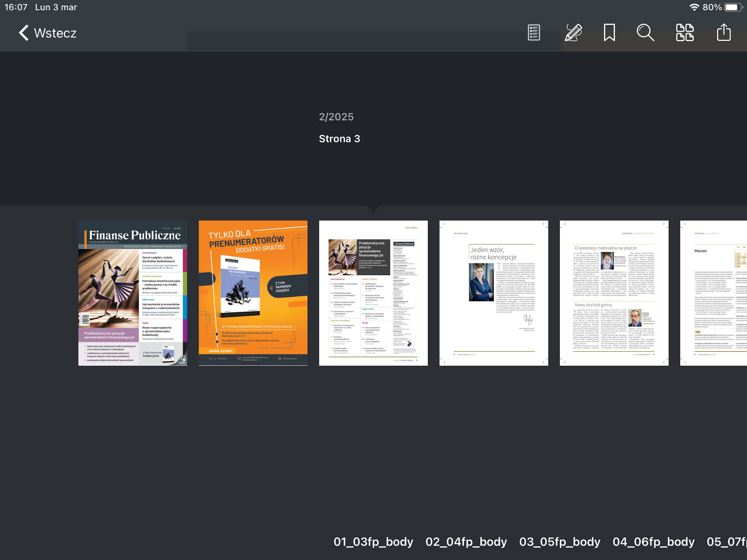This screenshot has width=747, height=560.
Task: Open the orange Tylko dla prenumeratorów page
Action: click(x=253, y=293)
